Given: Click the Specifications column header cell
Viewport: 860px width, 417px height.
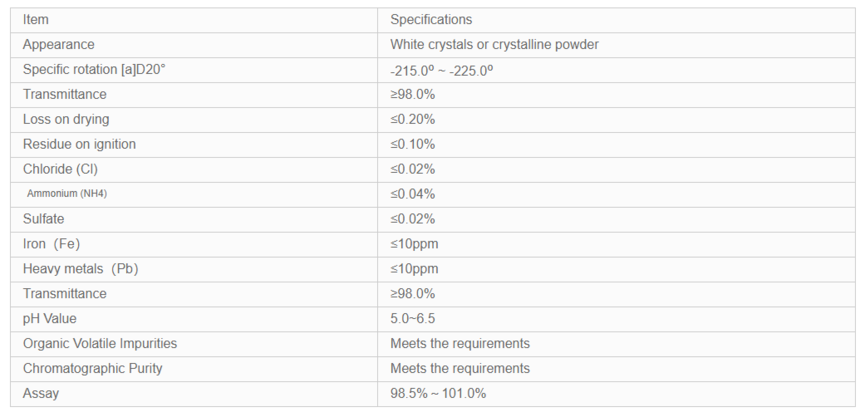Looking at the screenshot, I should [x=616, y=20].
